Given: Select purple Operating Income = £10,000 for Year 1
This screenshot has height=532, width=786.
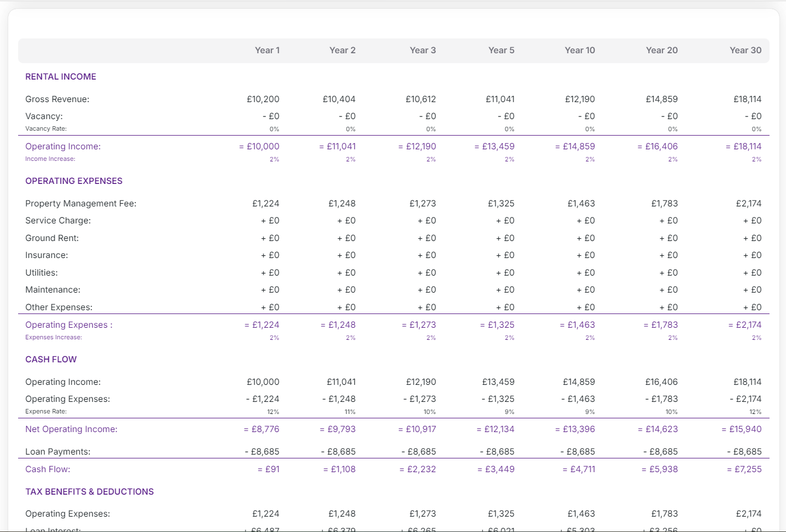Looking at the screenshot, I should pos(259,147).
